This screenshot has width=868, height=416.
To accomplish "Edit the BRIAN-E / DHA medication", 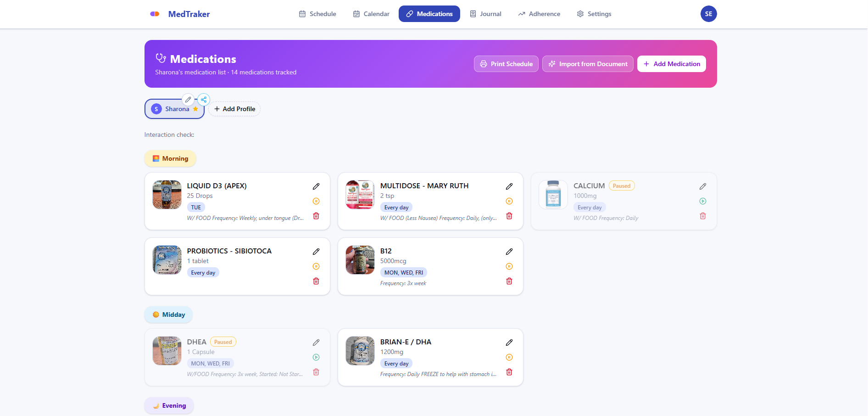I will pos(509,343).
